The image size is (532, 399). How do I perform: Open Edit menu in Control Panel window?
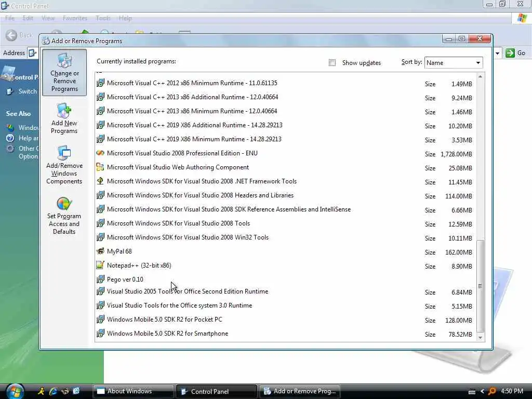[28, 18]
